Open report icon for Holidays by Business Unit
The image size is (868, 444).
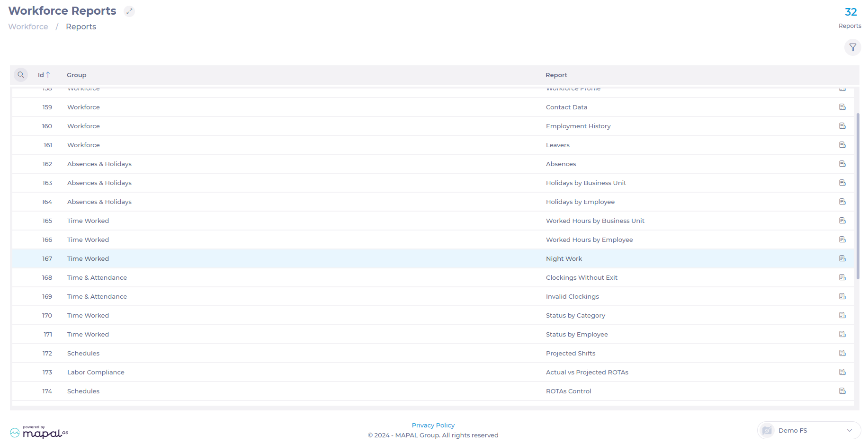842,183
